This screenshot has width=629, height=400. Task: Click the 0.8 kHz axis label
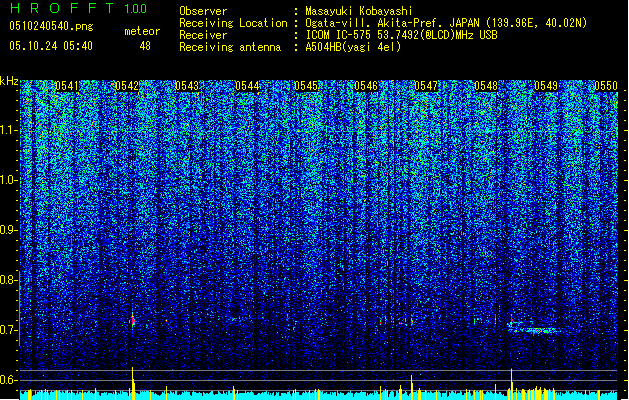tap(8, 280)
